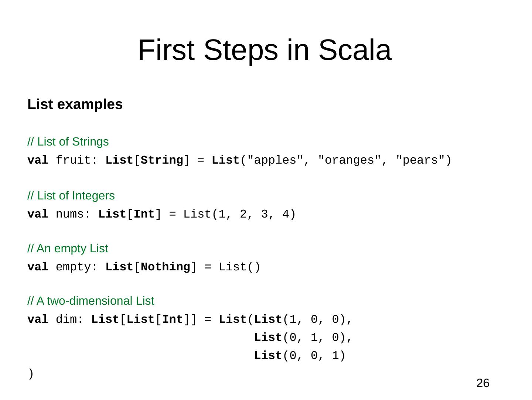The image size is (532, 400).
Task: Click the "List(0, 0, 1)" row
Action: (299, 356)
